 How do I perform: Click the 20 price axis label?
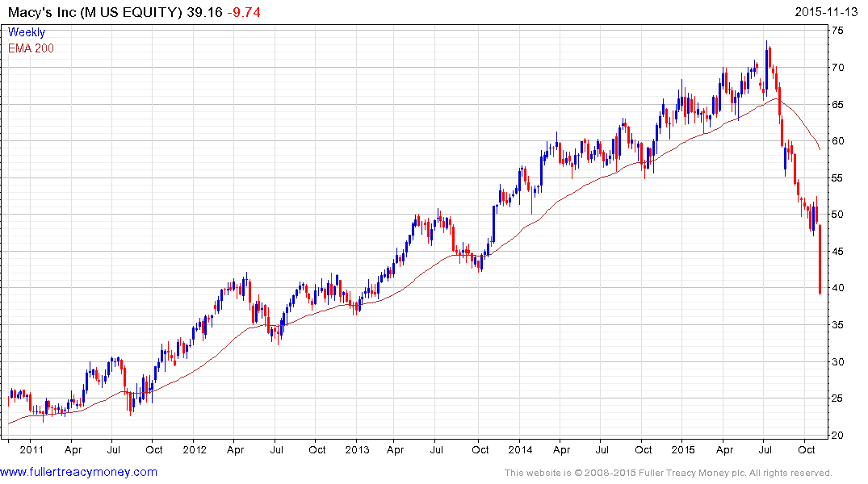point(838,436)
